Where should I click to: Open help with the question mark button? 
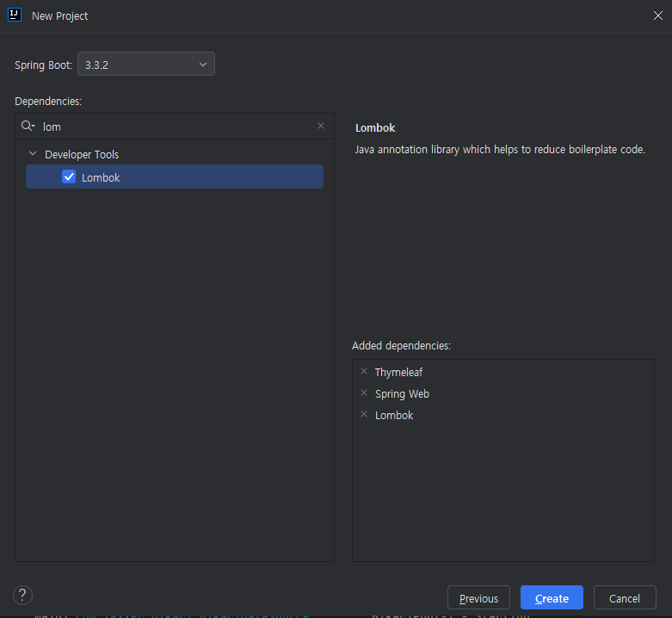[22, 595]
